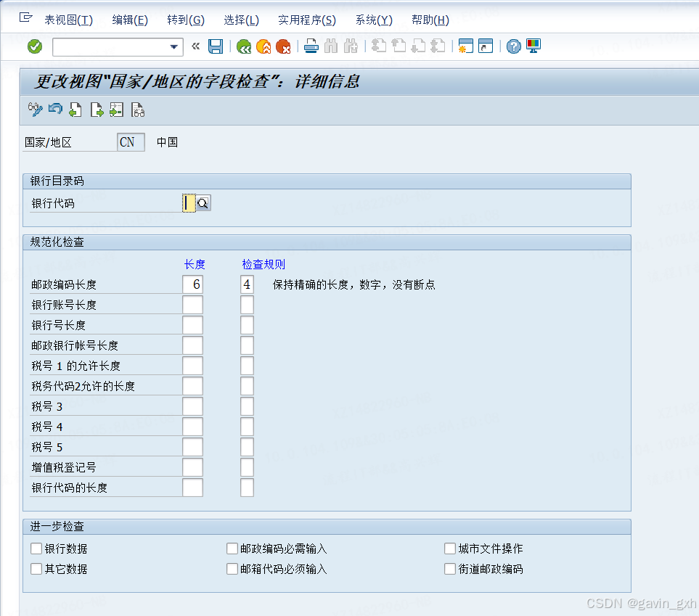Click the Find (binoculars) icon
This screenshot has width=699, height=616.
coord(330,46)
